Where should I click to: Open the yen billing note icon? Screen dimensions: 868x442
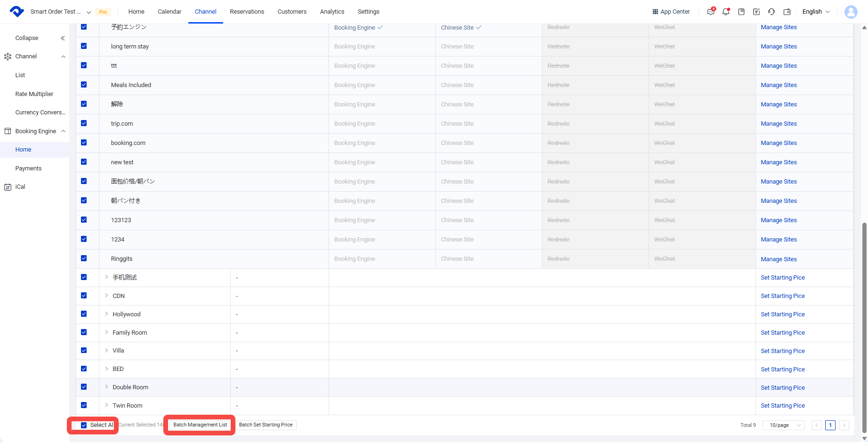pos(756,12)
